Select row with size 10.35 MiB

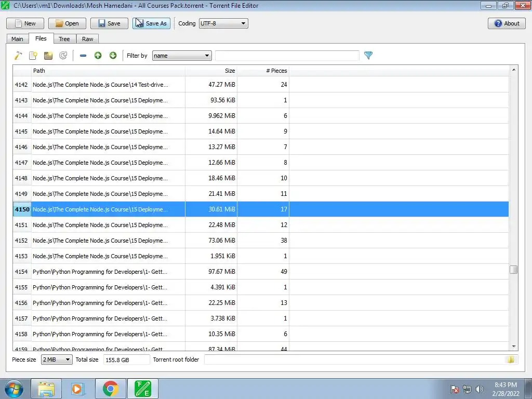point(261,334)
